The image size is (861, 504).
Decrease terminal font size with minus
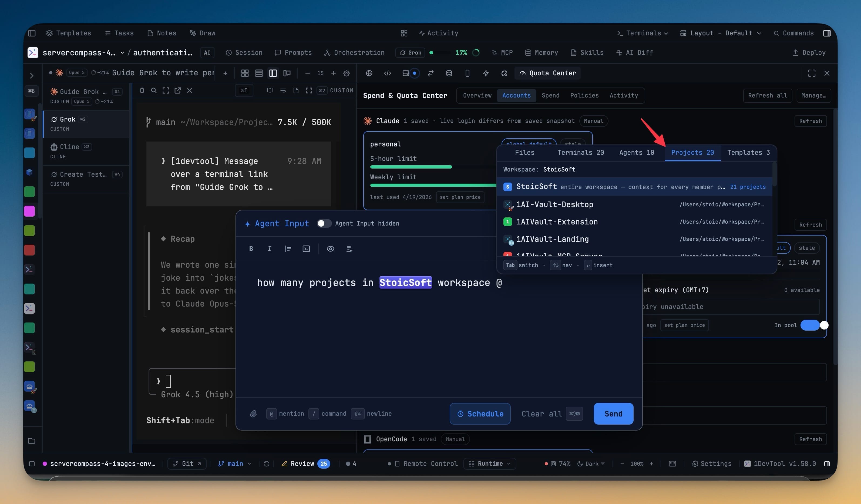click(307, 73)
